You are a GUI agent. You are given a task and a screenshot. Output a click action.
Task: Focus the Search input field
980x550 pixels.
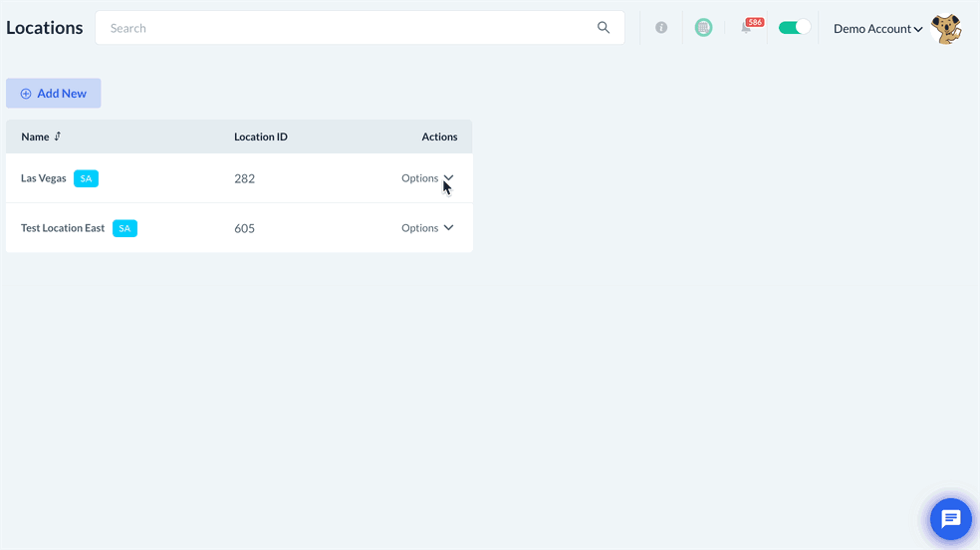[360, 28]
